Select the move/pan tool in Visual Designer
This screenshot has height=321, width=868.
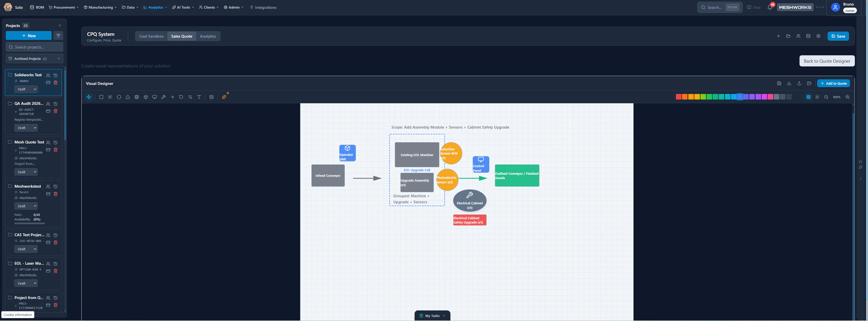[89, 97]
